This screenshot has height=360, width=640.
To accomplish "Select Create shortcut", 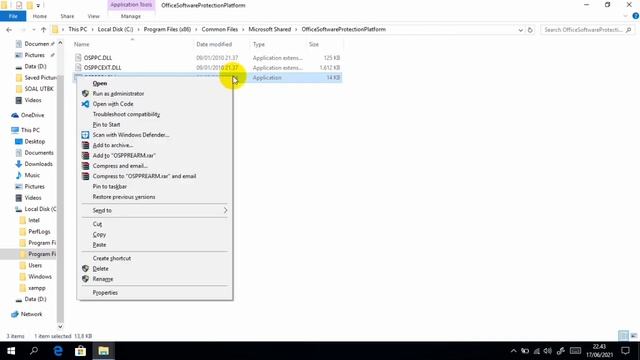I will (111, 258).
